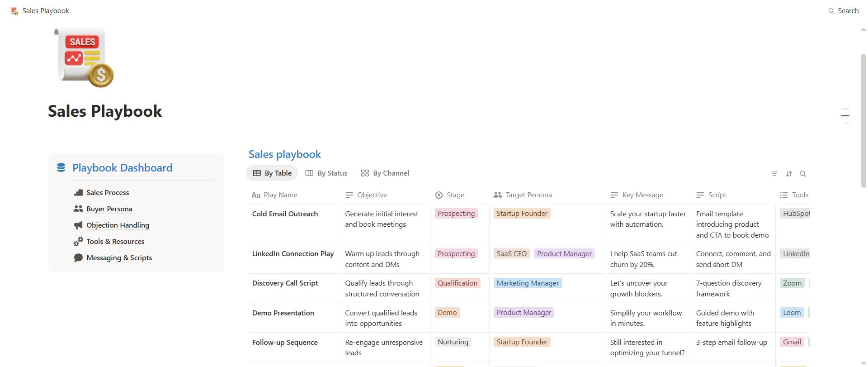Click the Search button label at top right
The width and height of the screenshot is (868, 367).
(x=848, y=11)
